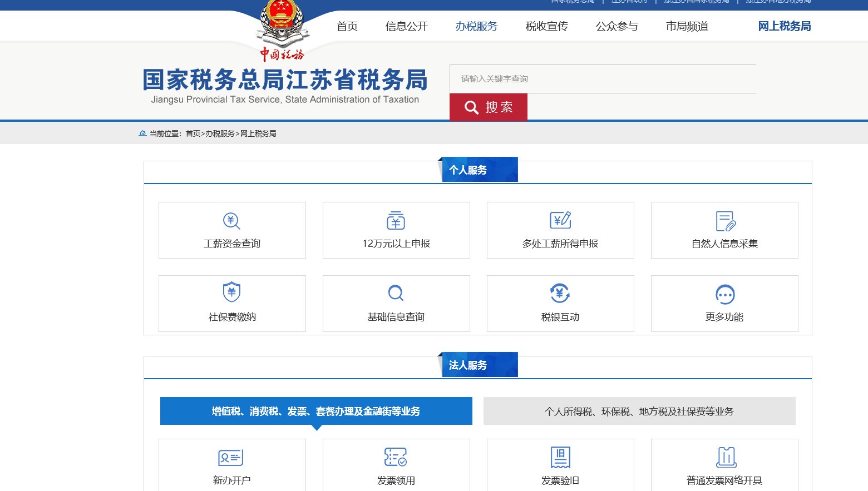Open the 公众参与 menu
The width and height of the screenshot is (868, 491).
click(x=616, y=26)
